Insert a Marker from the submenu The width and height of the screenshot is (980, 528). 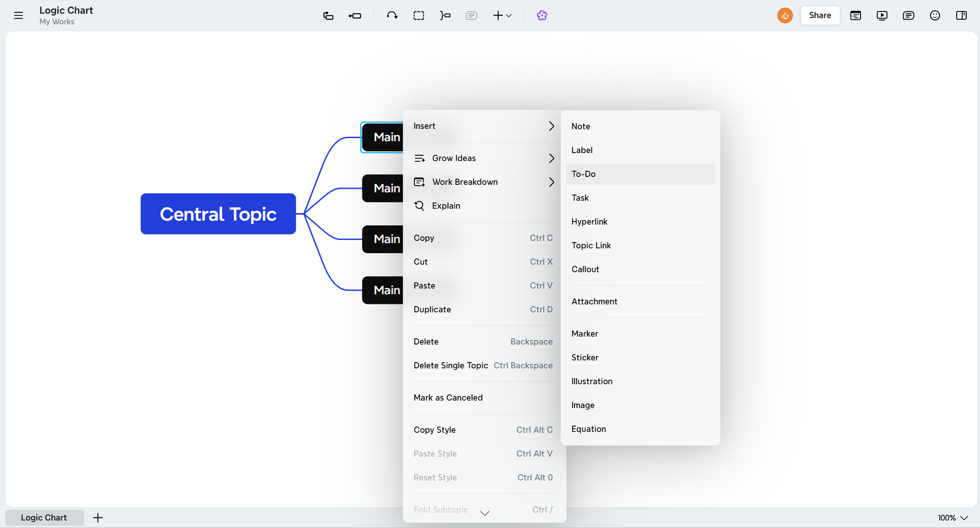tap(640, 334)
